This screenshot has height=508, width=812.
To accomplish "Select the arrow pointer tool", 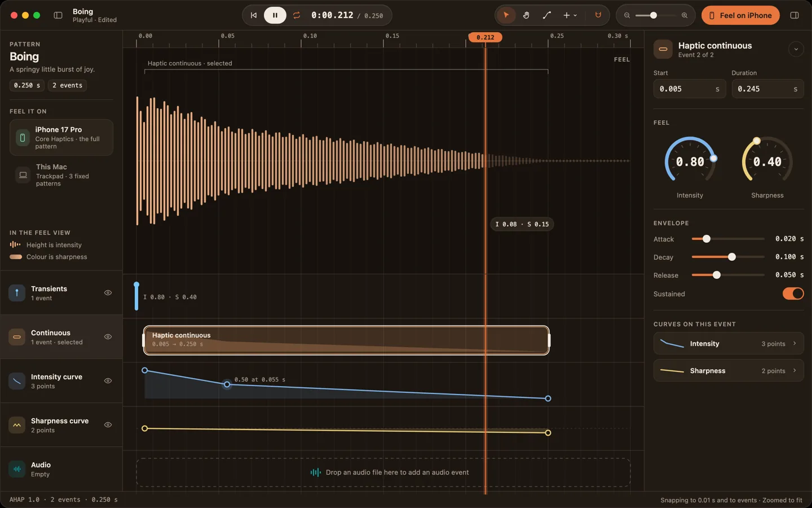I will [x=506, y=15].
